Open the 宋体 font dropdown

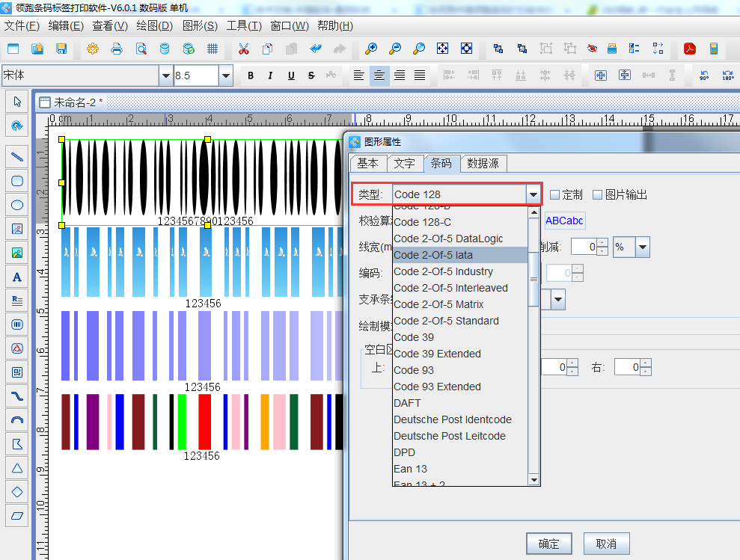click(165, 76)
